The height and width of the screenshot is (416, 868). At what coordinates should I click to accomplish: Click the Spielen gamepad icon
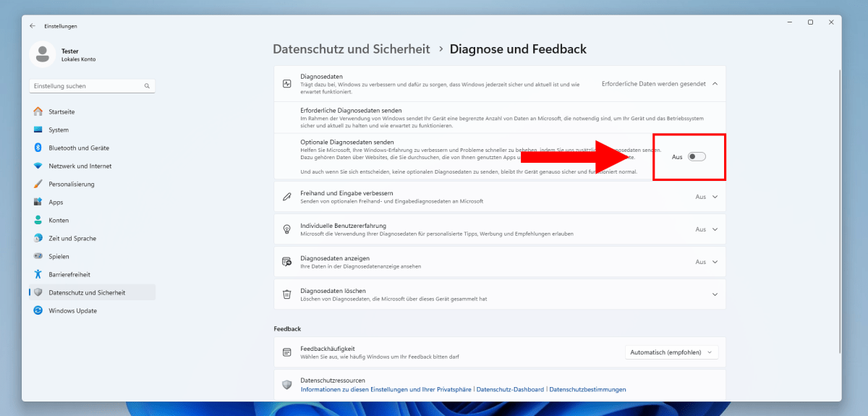tap(38, 256)
